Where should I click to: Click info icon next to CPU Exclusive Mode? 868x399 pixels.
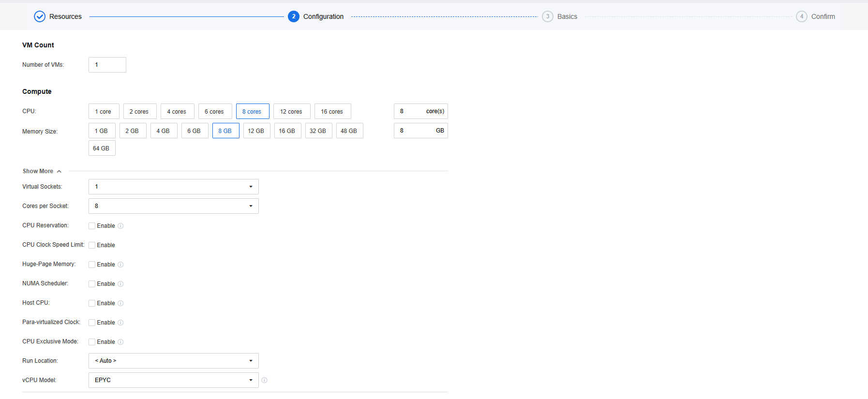tap(120, 342)
